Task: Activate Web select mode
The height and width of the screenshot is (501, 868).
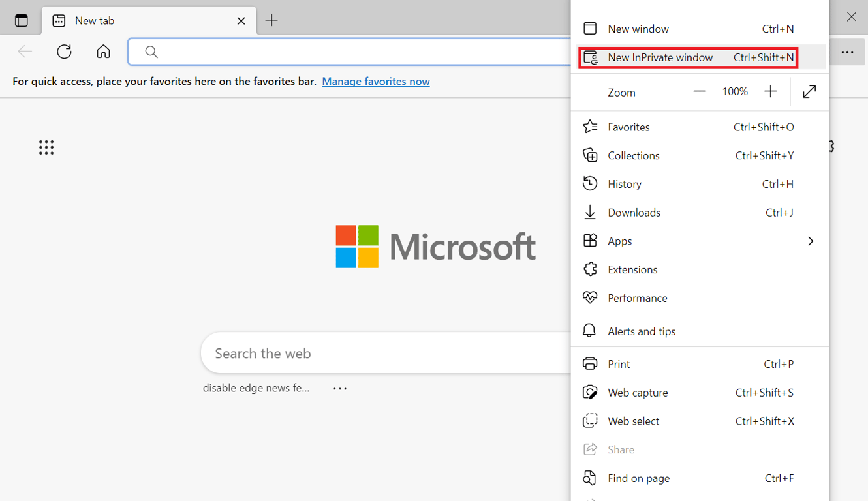Action: (633, 421)
